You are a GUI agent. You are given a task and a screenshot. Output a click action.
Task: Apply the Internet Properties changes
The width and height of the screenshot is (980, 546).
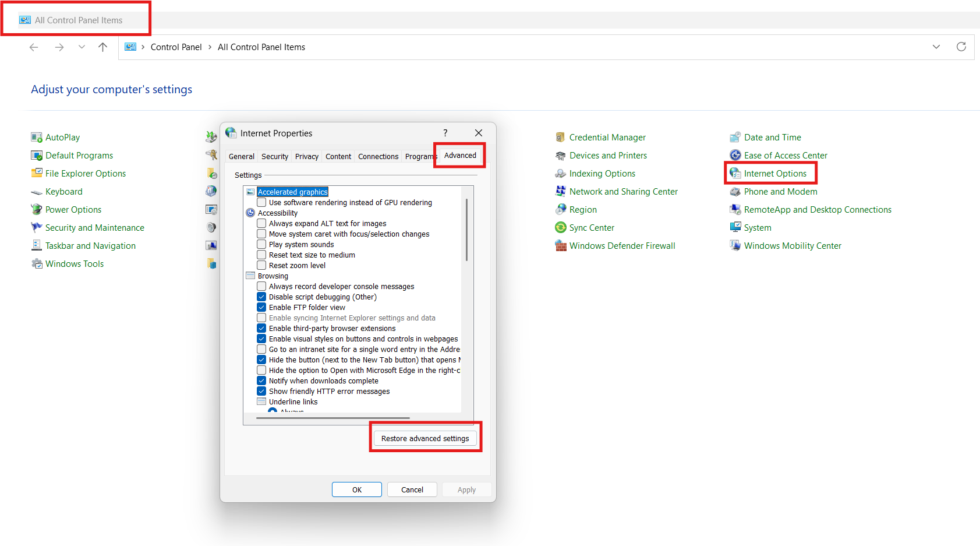click(466, 489)
